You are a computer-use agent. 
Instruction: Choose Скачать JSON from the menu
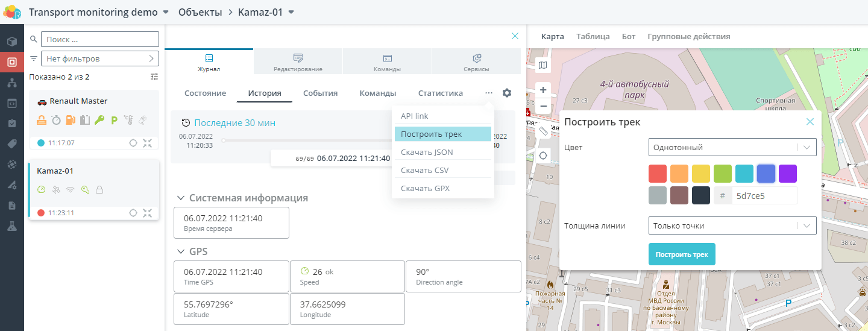[443, 152]
